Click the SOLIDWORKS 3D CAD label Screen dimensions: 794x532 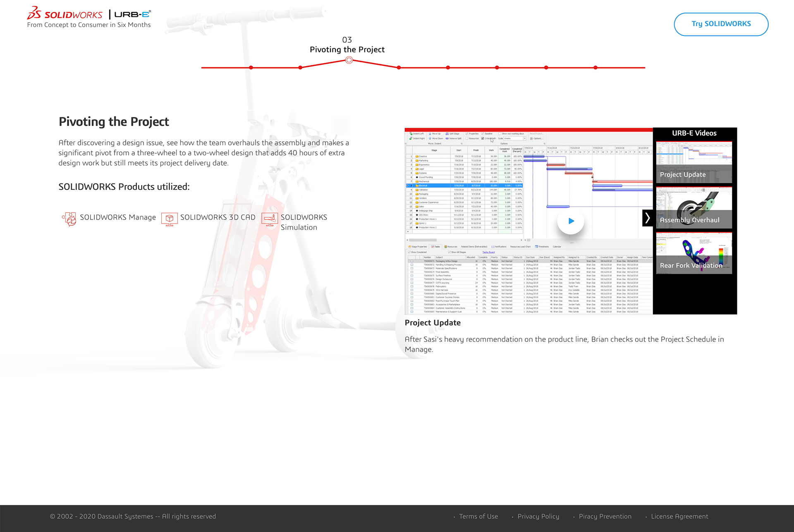(218, 217)
